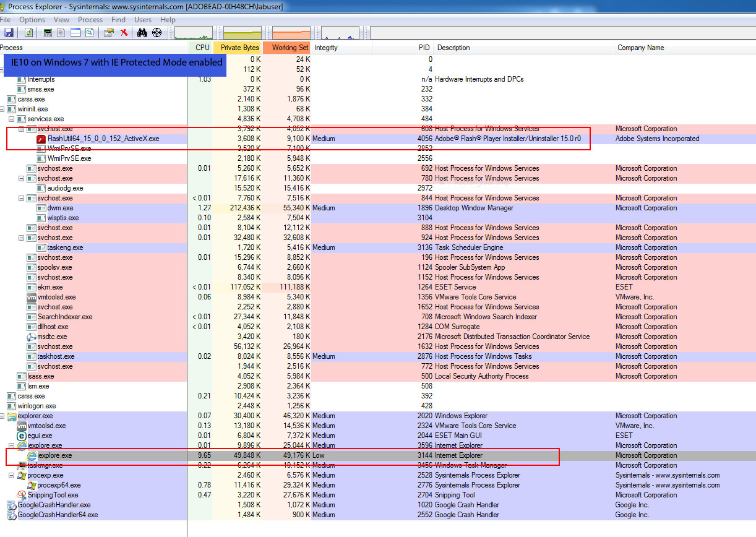Image resolution: width=756 pixels, height=537 pixels.
Task: Select the lsass.exe process row
Action: (x=378, y=376)
